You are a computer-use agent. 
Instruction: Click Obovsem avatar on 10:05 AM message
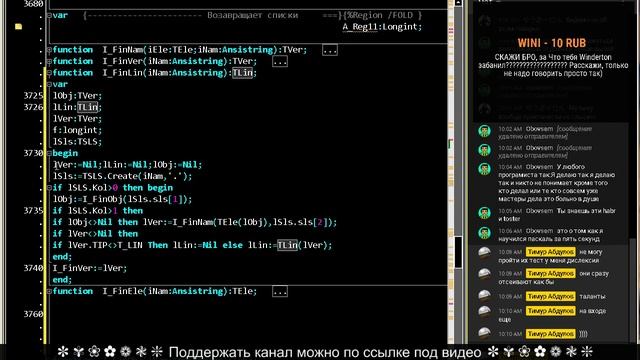pyautogui.click(x=484, y=213)
